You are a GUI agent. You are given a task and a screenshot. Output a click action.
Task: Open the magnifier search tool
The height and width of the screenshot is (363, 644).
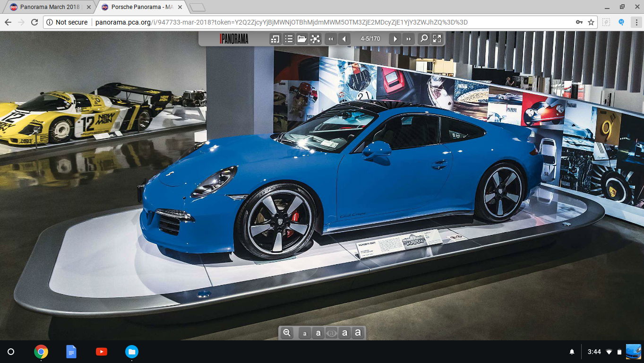(x=424, y=39)
